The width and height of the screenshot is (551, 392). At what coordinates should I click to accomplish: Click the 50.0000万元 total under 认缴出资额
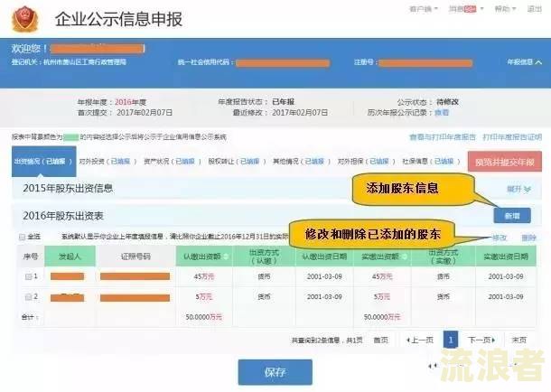pyautogui.click(x=204, y=317)
